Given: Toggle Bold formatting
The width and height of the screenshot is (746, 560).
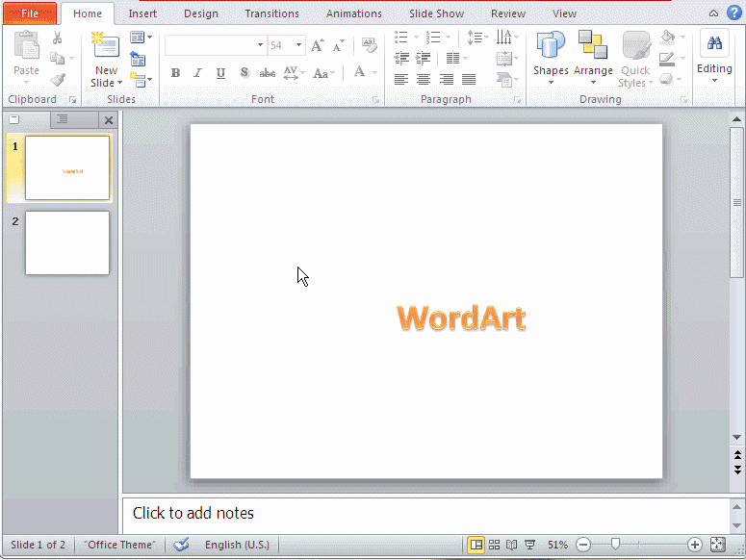Looking at the screenshot, I should point(175,73).
